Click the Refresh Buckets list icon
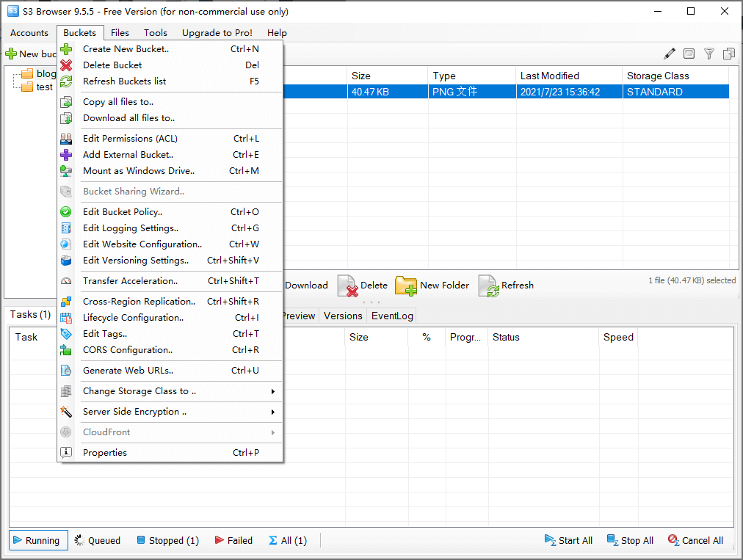The width and height of the screenshot is (743, 560). tap(66, 81)
